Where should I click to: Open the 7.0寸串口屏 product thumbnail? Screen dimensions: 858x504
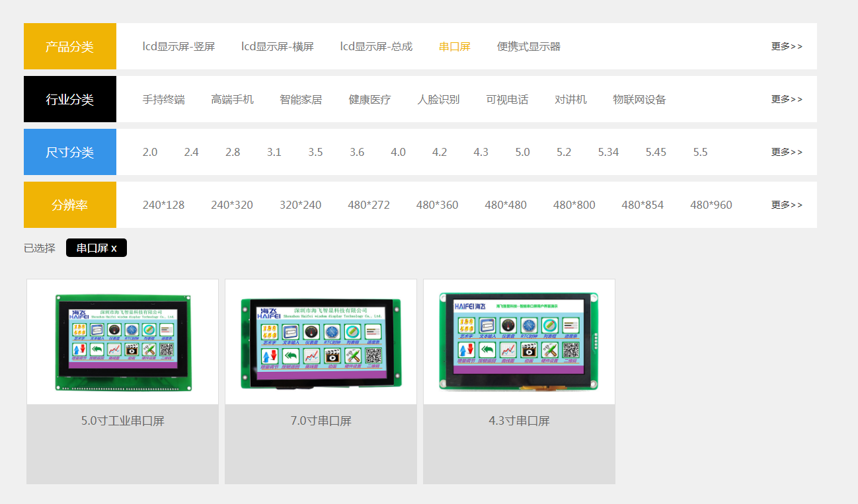[x=321, y=342]
